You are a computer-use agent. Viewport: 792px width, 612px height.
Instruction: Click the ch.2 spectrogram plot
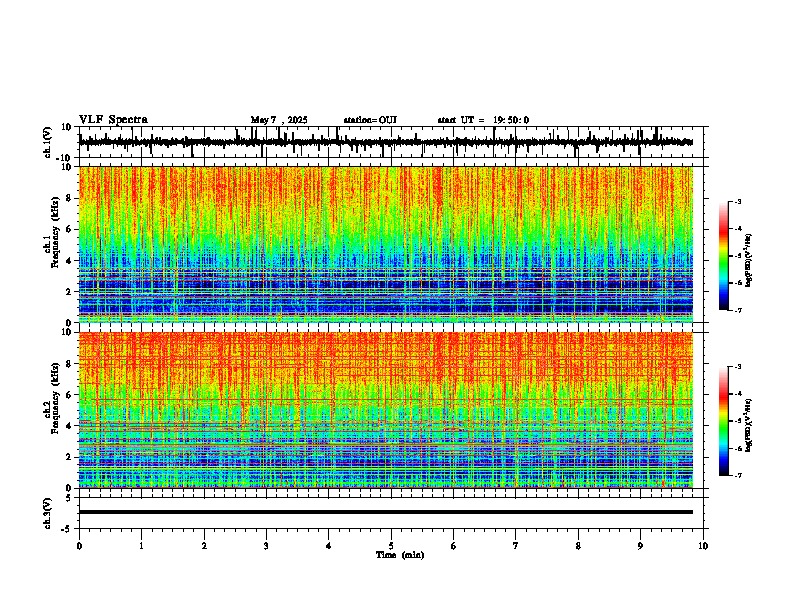tap(386, 410)
